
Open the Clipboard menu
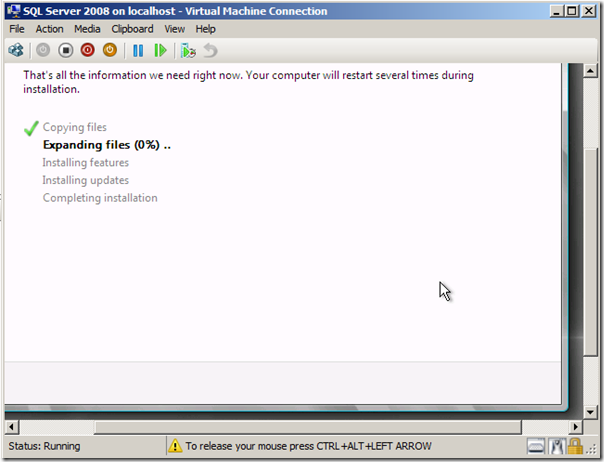132,29
